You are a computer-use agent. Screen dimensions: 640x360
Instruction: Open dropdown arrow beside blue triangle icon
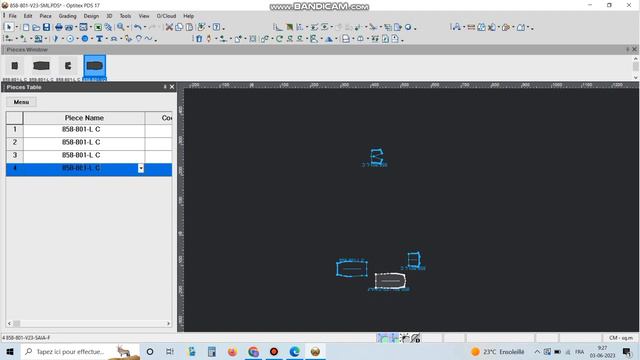click(x=336, y=39)
